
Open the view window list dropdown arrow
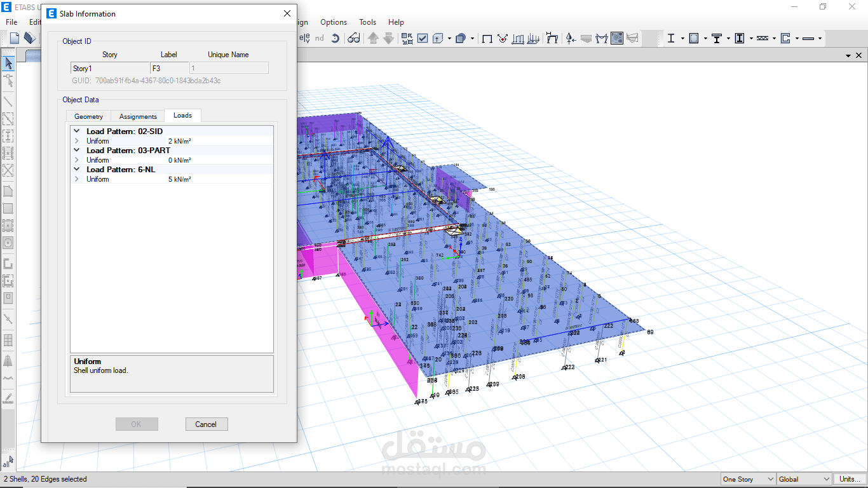pos(848,56)
